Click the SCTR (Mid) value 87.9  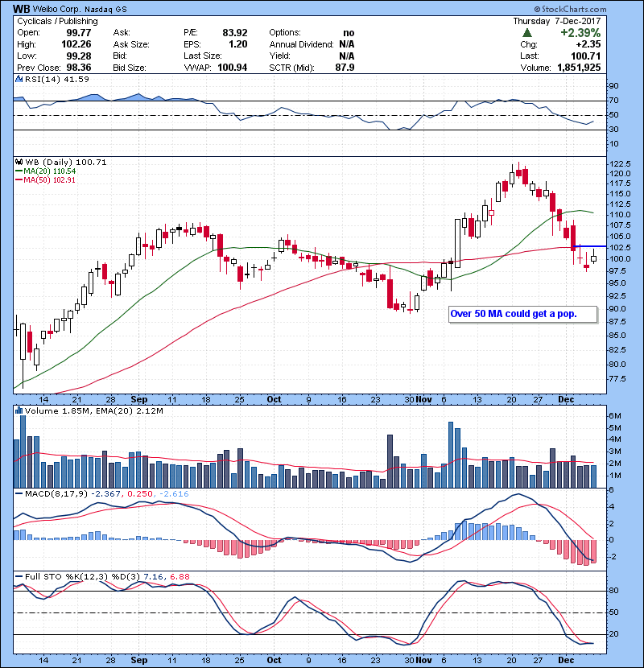pos(345,68)
